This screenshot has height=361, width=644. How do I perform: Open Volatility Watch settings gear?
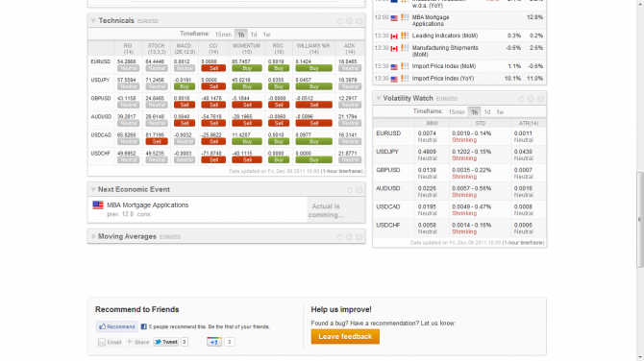point(531,99)
